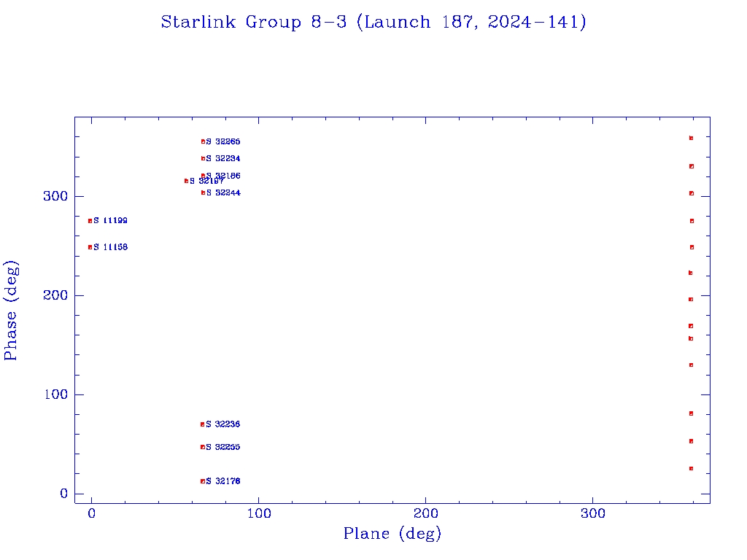Click the red marker beside S 32265
This screenshot has width=747, height=560.
(x=203, y=141)
